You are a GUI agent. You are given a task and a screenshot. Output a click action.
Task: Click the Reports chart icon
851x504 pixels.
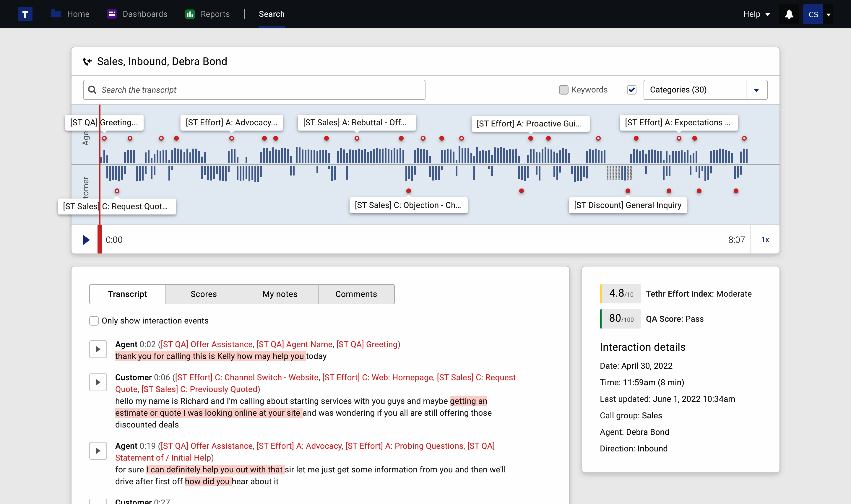189,14
